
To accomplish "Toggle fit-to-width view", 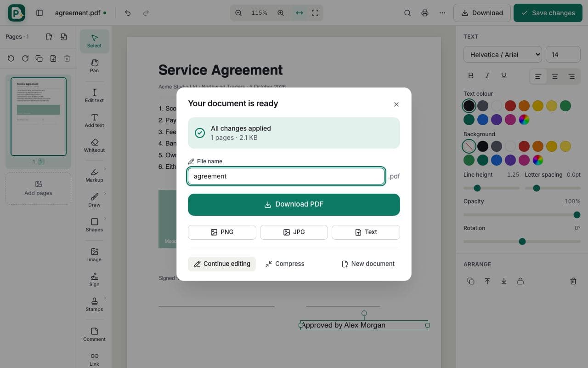I will [300, 13].
